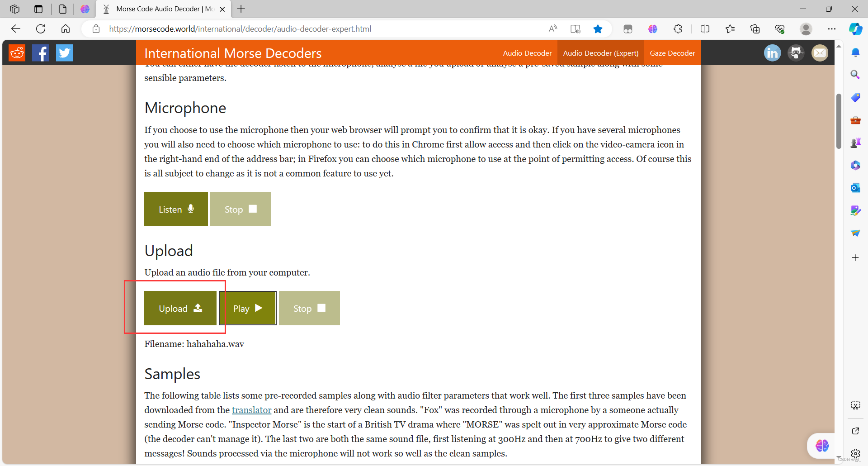Open browser home page
The image size is (868, 466).
pyautogui.click(x=66, y=29)
